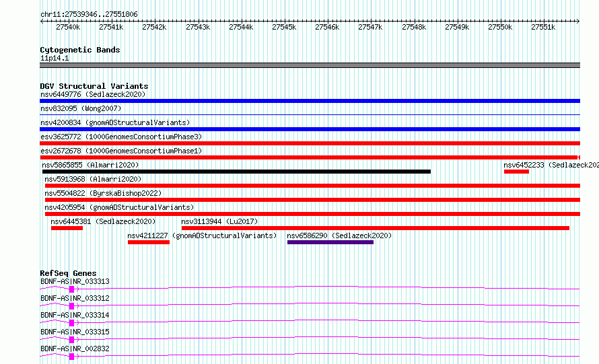The image size is (599, 364).
Task: Click the nsv6449776 (Sedlazeck2020) variant label
Action: point(93,94)
